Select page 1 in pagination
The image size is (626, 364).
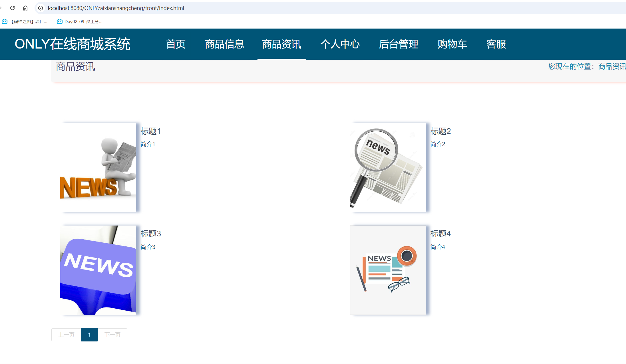[89, 335]
